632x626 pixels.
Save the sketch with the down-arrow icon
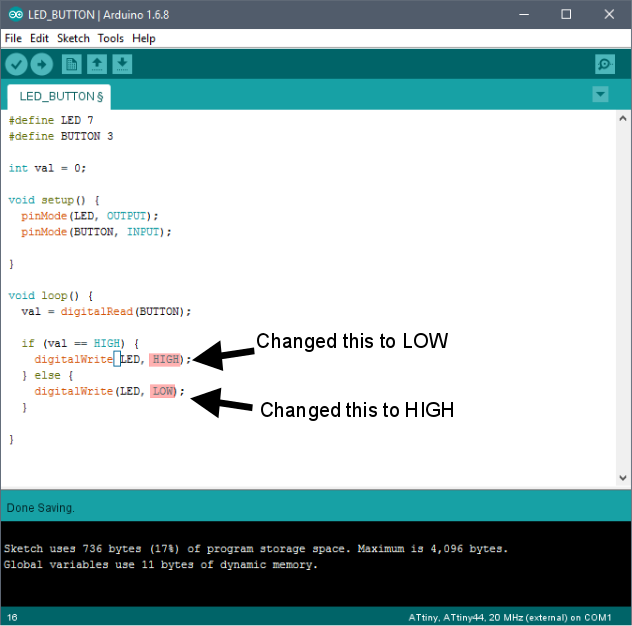[x=122, y=64]
